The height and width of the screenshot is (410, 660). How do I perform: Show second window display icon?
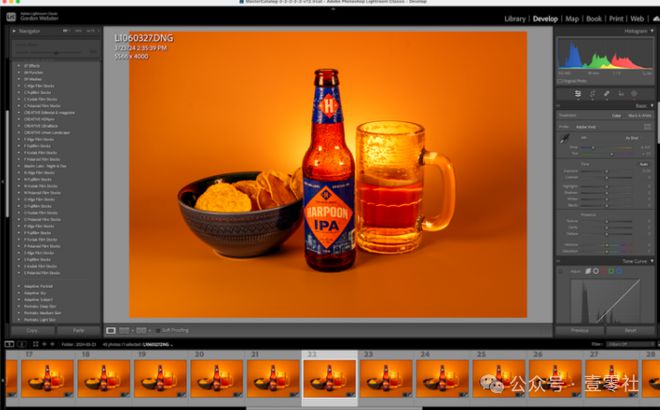click(21, 344)
